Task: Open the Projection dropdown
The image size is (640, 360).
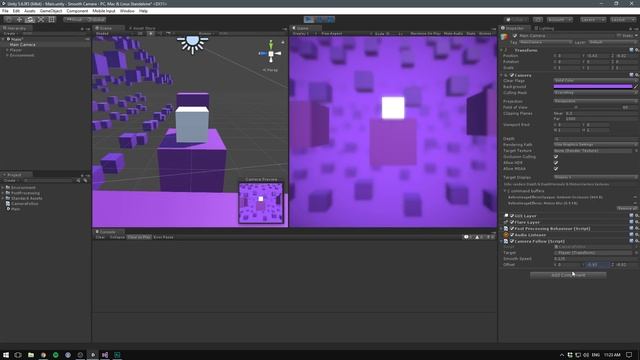Action: click(596, 101)
